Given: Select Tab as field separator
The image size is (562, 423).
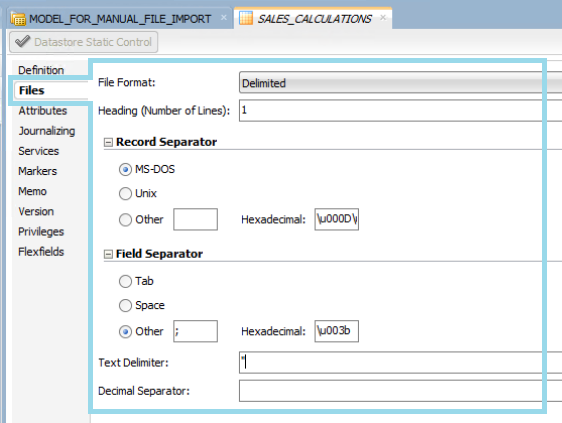Looking at the screenshot, I should point(125,281).
